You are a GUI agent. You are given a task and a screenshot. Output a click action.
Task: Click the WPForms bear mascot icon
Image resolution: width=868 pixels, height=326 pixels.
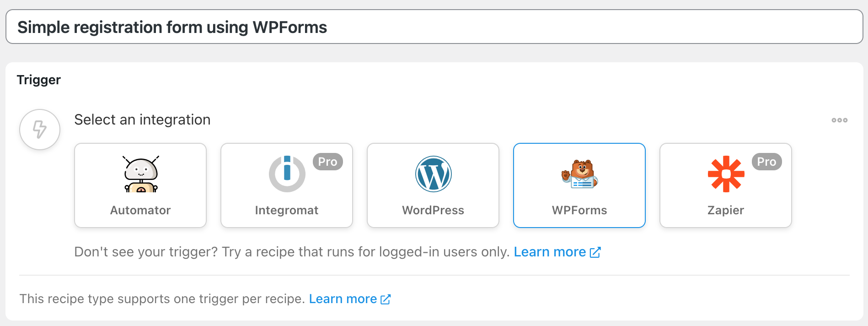579,174
